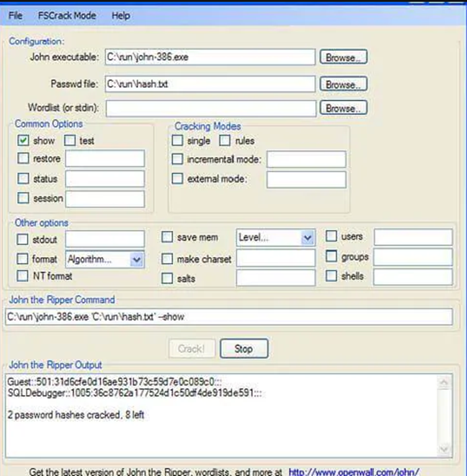467x476 pixels.
Task: Click the incremental mode text field
Action: (307, 159)
